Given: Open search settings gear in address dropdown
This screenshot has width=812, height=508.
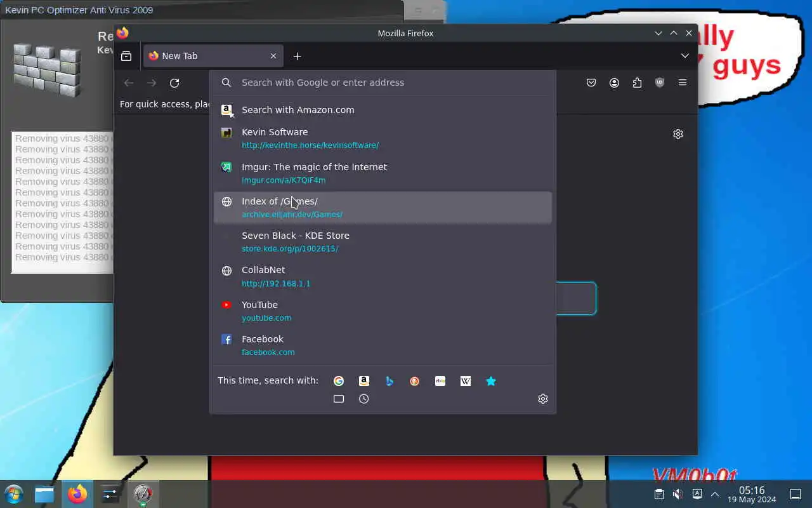Looking at the screenshot, I should (x=543, y=399).
